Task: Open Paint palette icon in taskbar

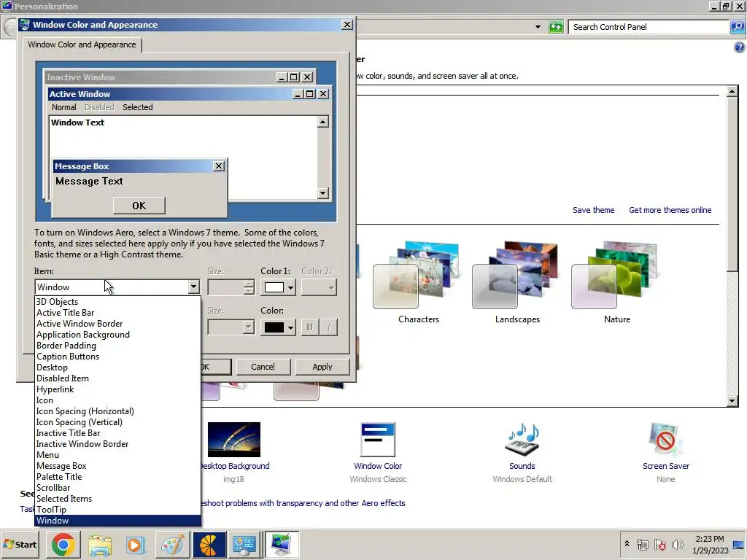Action: click(172, 545)
